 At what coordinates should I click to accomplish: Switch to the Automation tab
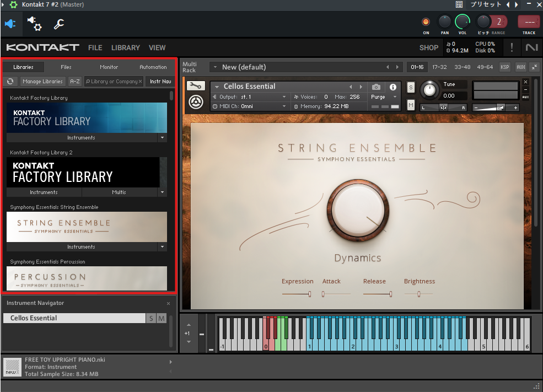click(x=153, y=67)
